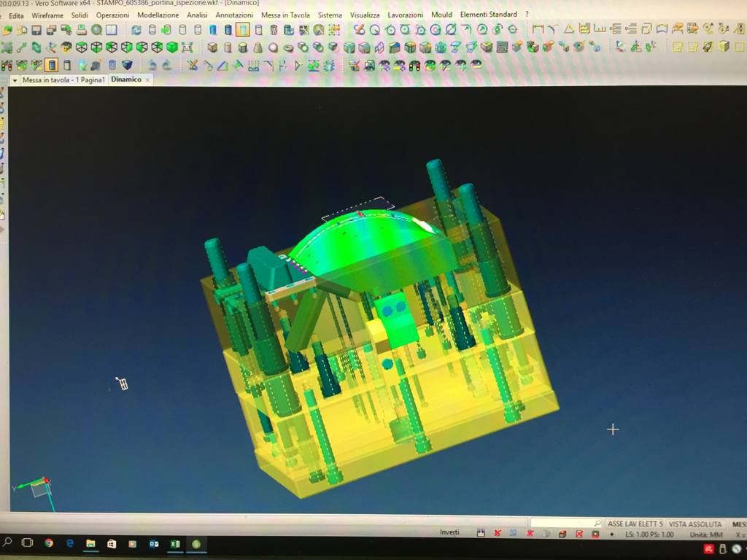The image size is (747, 560).
Task: Click the search magnifier in status bar
Action: [x=597, y=524]
